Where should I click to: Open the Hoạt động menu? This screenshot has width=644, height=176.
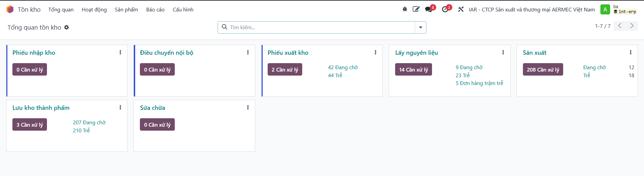[x=94, y=10]
